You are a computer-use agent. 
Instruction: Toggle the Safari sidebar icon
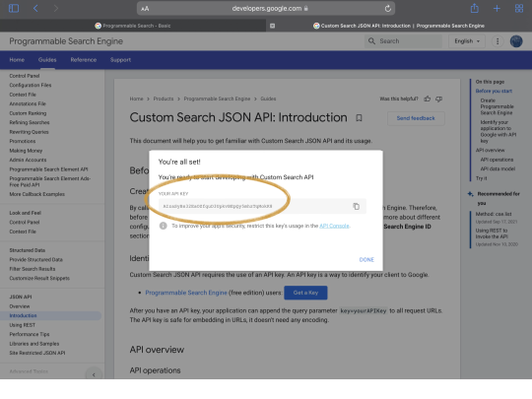pos(14,8)
